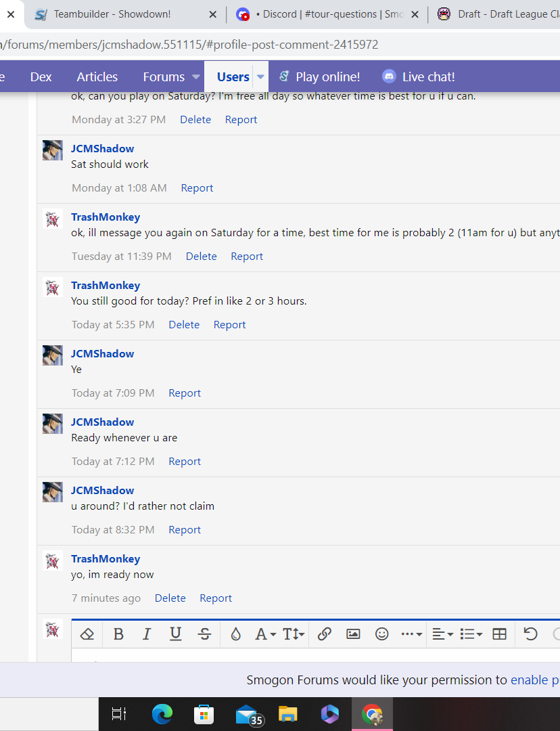
Task: Click the Insert table icon
Action: [x=499, y=634]
